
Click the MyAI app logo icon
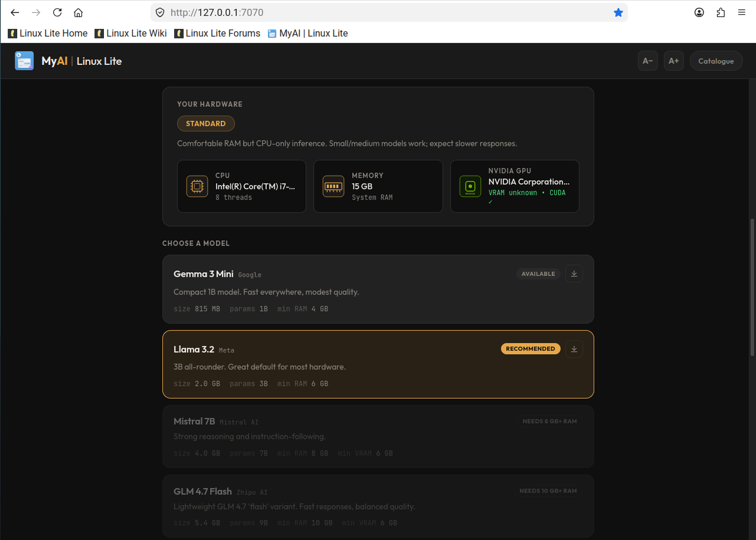click(x=24, y=61)
